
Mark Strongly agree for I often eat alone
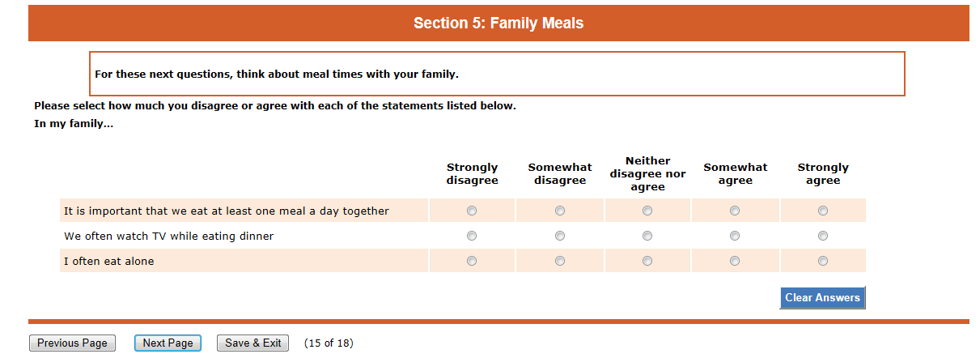[x=823, y=261]
